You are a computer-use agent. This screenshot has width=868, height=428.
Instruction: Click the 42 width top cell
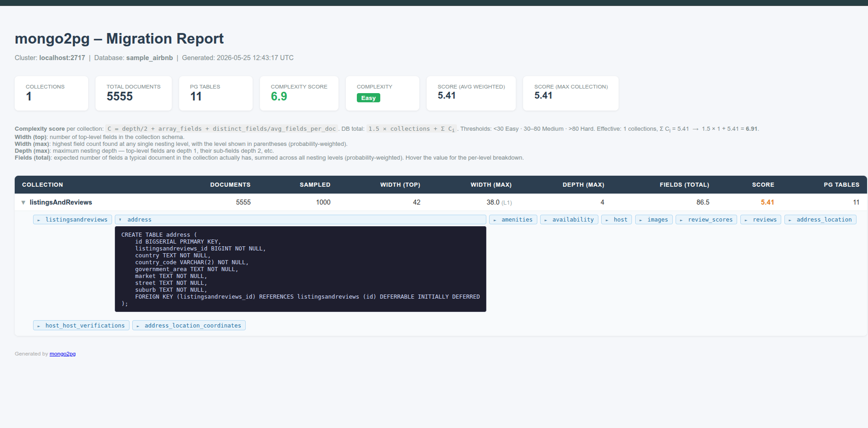[417, 202]
